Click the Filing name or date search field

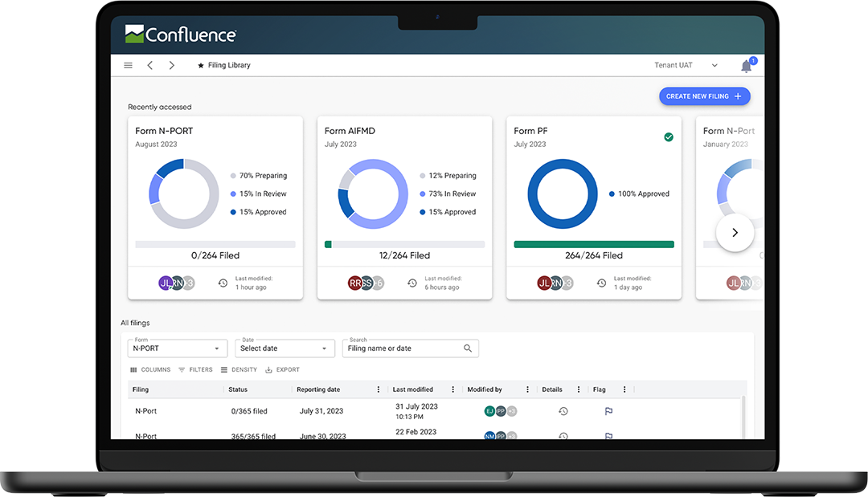(402, 348)
